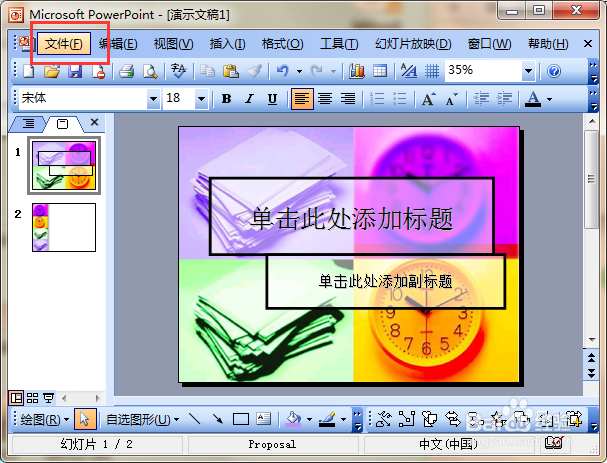
Task: Toggle Bold formatting
Action: [x=226, y=99]
